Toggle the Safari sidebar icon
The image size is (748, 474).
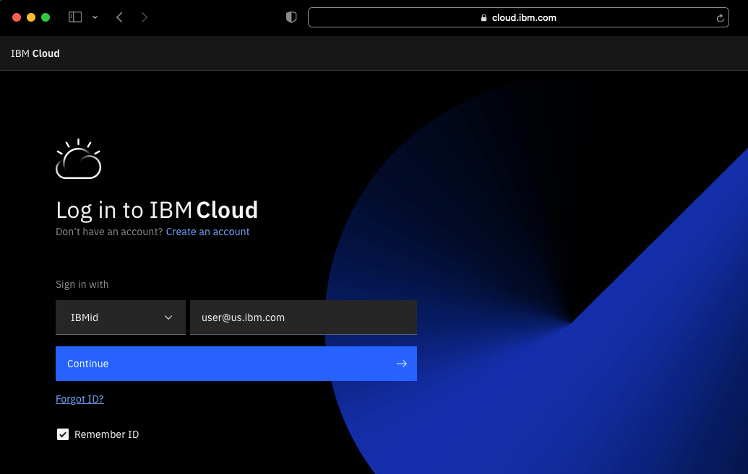pos(75,17)
